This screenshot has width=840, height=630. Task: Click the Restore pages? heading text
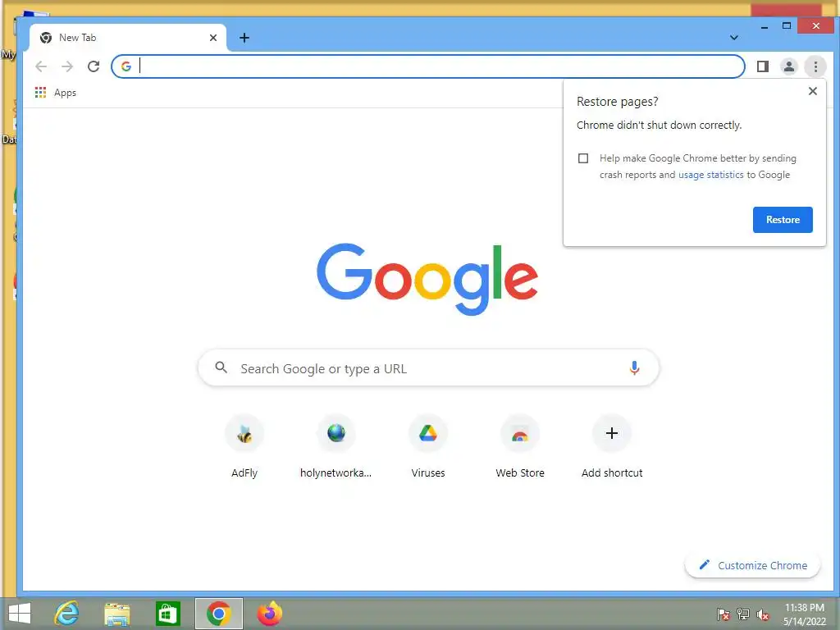point(617,102)
